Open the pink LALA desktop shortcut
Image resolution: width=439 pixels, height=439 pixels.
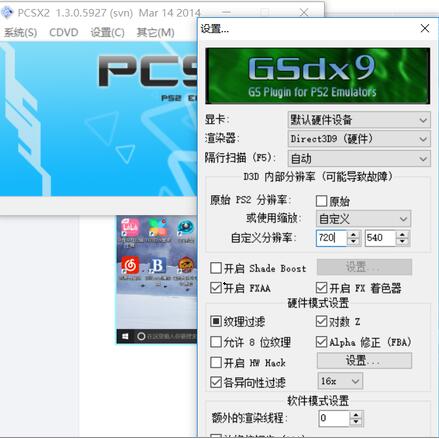pos(130,228)
